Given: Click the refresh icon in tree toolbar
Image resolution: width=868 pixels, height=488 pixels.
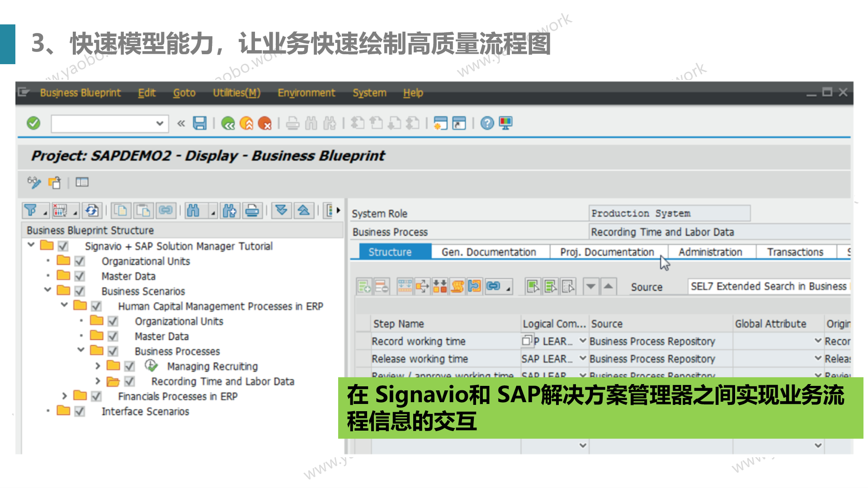Looking at the screenshot, I should click(x=92, y=211).
